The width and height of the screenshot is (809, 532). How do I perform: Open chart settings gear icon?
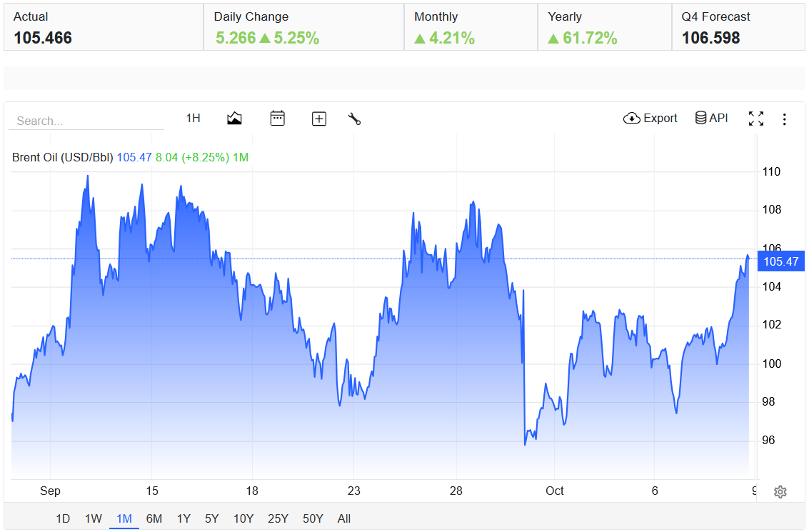point(780,492)
